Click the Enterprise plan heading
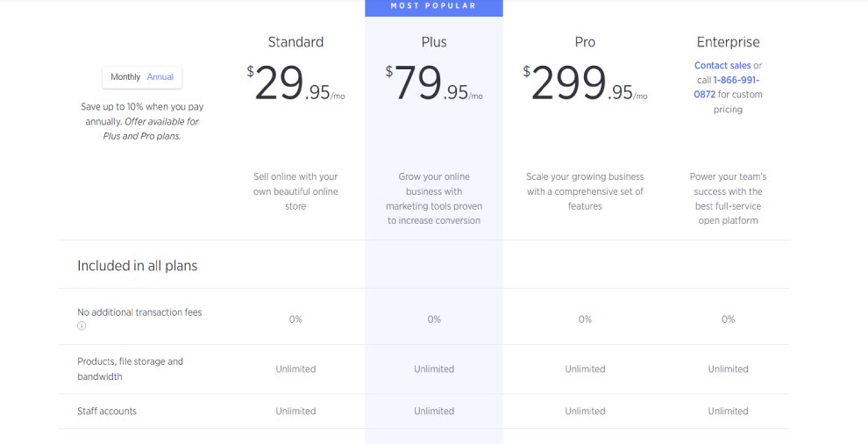 pyautogui.click(x=728, y=42)
